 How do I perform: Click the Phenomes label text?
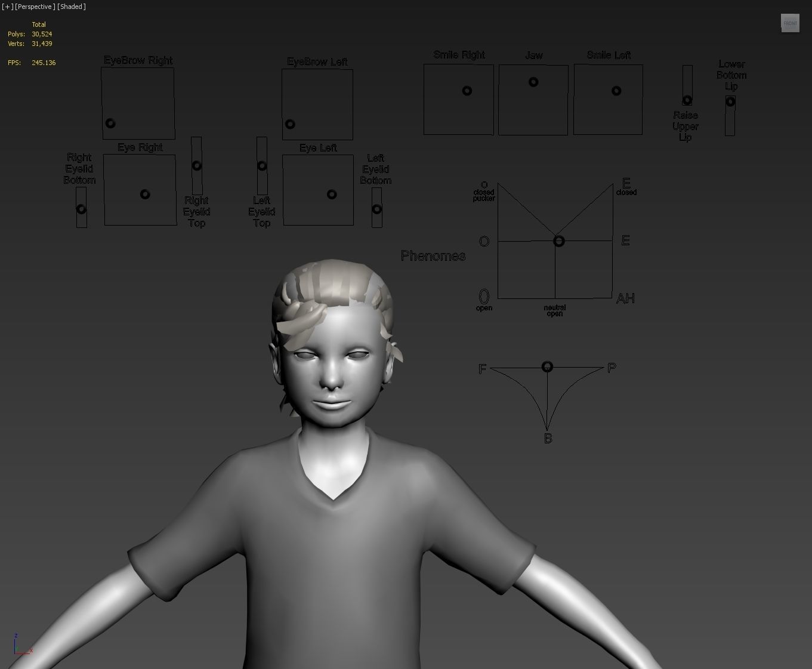click(x=433, y=256)
